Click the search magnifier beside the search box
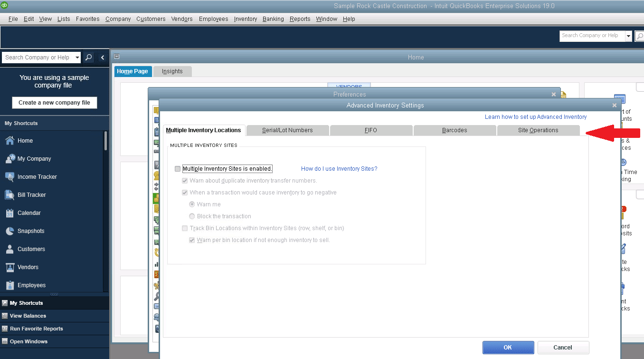 [88, 57]
